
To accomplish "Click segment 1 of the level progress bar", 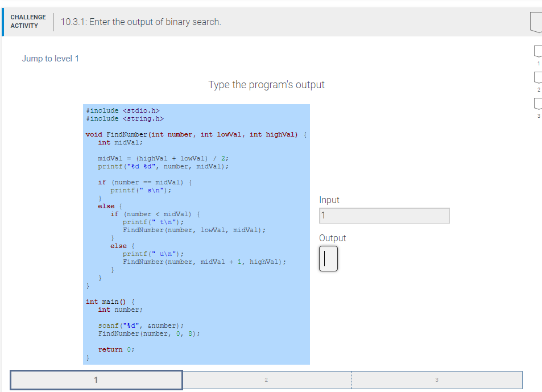I will (x=96, y=379).
